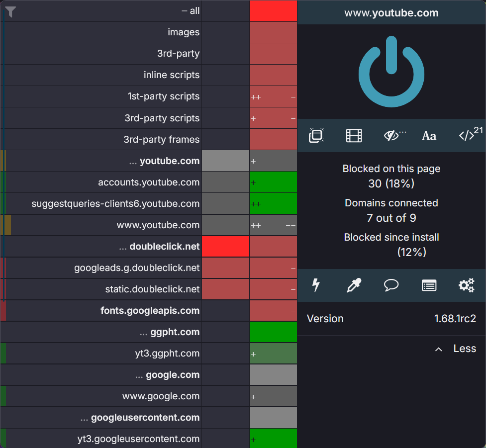Click the big uBlock power button

(391, 72)
